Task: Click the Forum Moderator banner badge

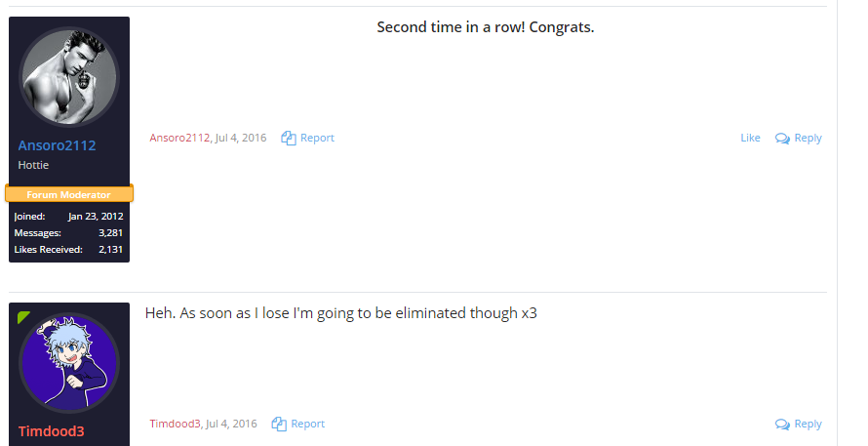Action: tap(69, 194)
